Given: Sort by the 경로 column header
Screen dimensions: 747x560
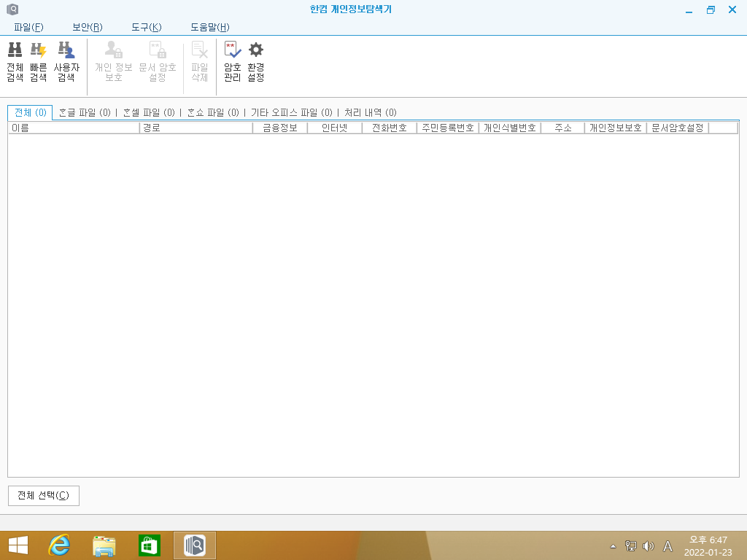Looking at the screenshot, I should pyautogui.click(x=196, y=128).
